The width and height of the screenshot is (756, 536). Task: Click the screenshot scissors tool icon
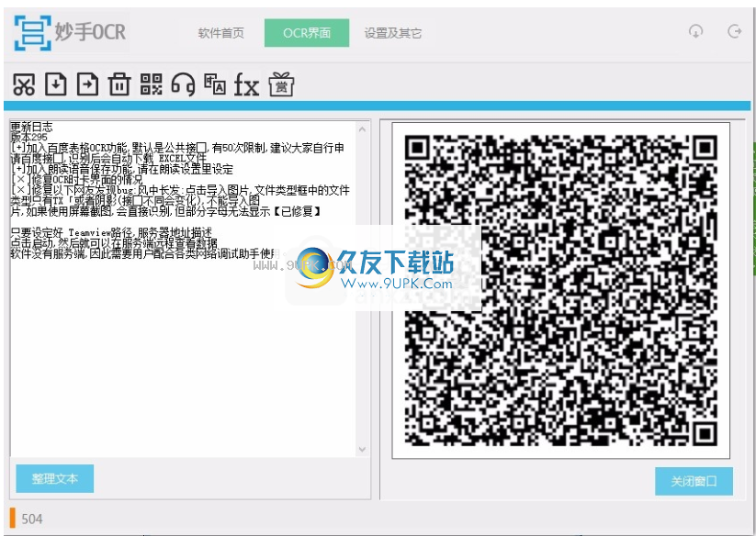(24, 85)
